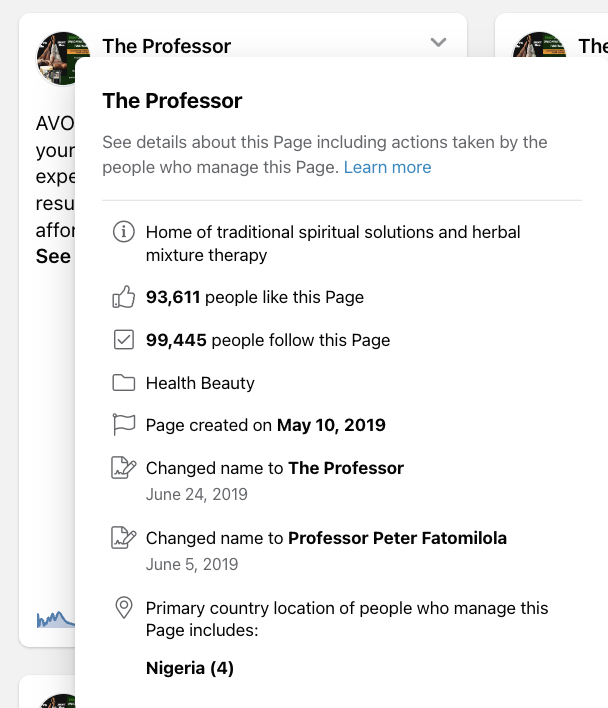Image resolution: width=608 pixels, height=708 pixels.
Task: Click Page created on May 10, 2019
Action: [265, 425]
